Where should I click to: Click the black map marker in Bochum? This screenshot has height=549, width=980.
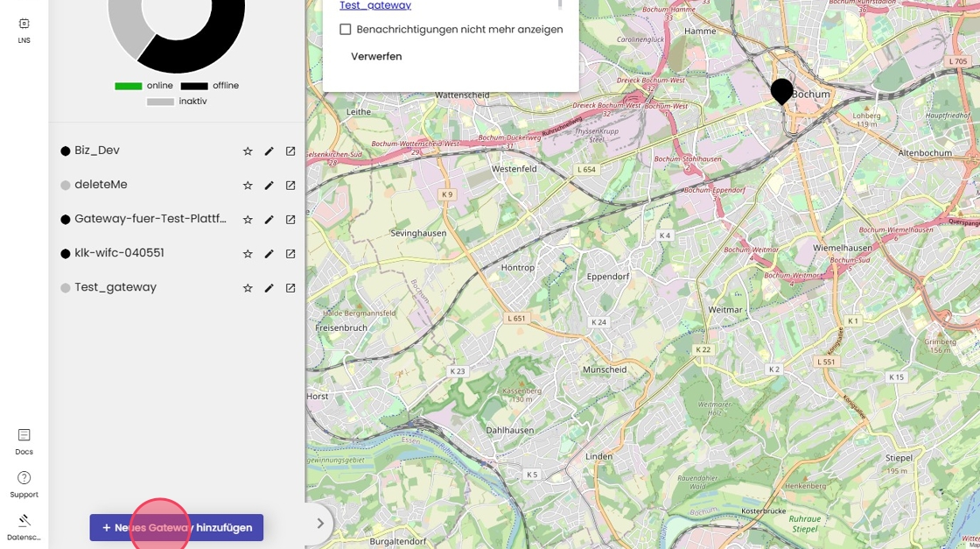coord(781,90)
